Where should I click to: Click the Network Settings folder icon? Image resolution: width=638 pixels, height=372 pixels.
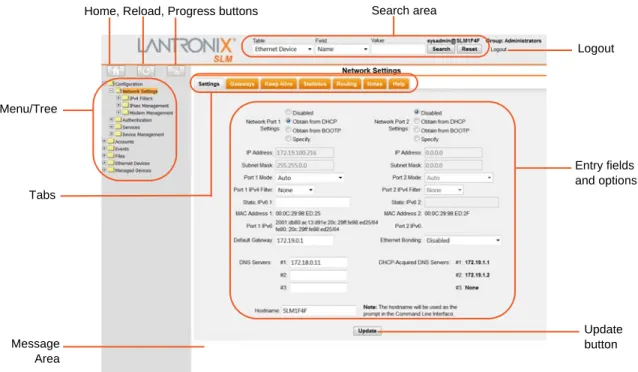[118, 91]
